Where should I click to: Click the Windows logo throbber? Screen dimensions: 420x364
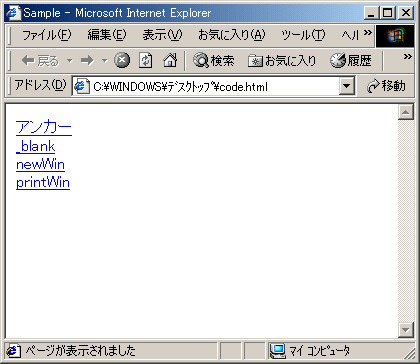coord(395,36)
